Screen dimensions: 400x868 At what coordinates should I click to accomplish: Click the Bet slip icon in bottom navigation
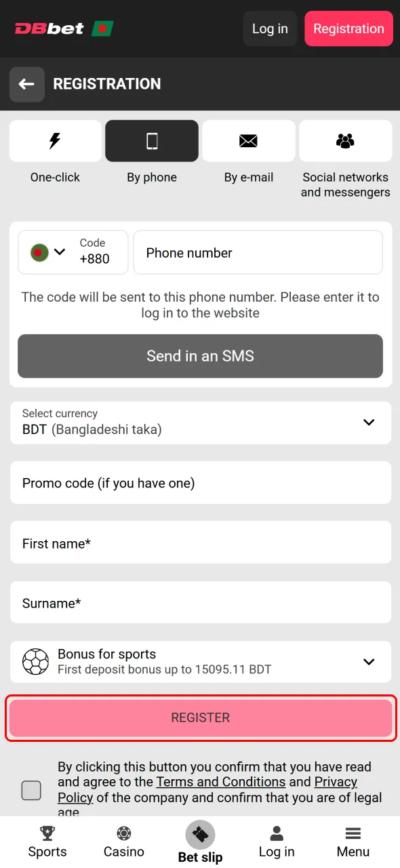[200, 833]
